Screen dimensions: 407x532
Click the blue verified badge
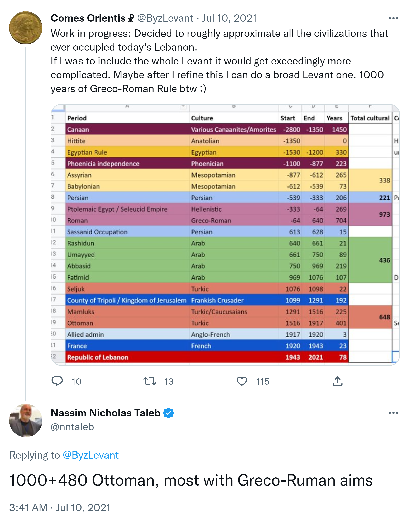[168, 413]
